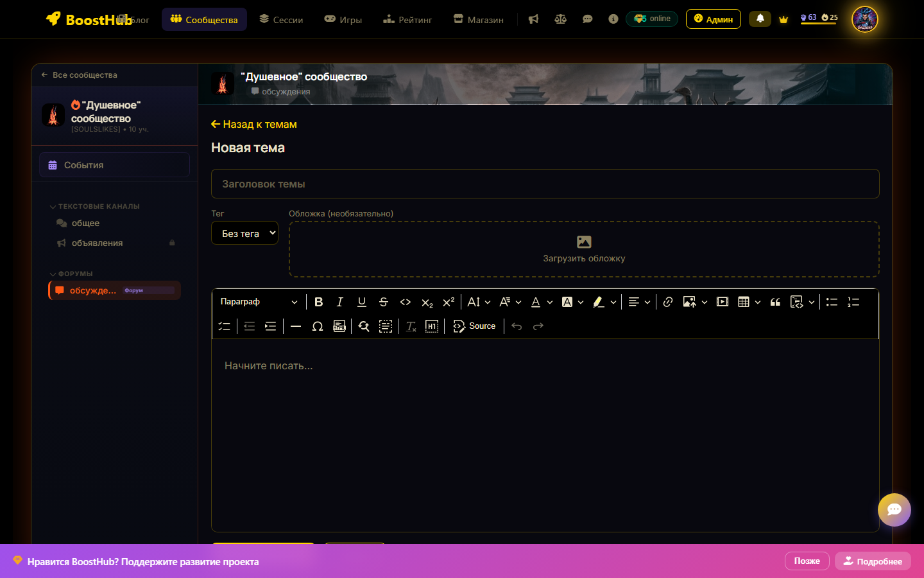Toggle bold formatting in the editor
Viewport: 924px width, 578px height.
318,302
